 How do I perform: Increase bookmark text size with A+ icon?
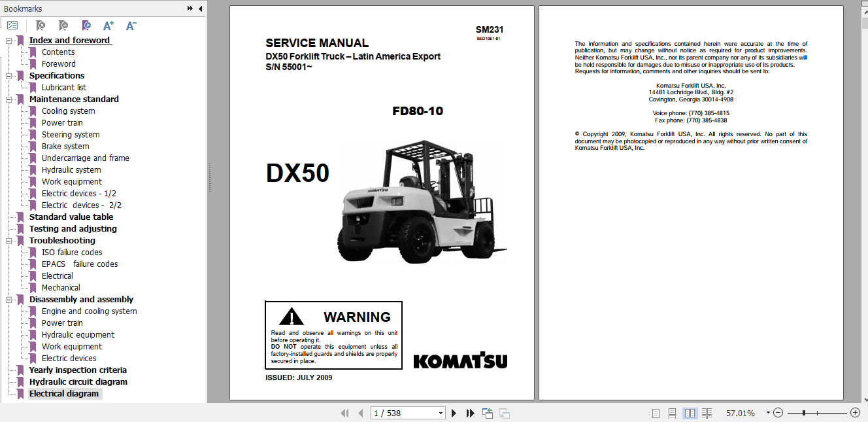(108, 25)
